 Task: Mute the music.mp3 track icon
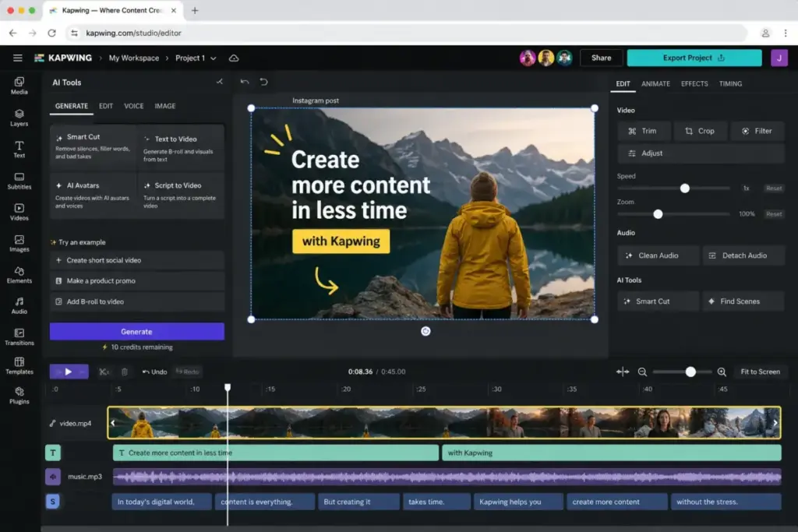click(53, 477)
